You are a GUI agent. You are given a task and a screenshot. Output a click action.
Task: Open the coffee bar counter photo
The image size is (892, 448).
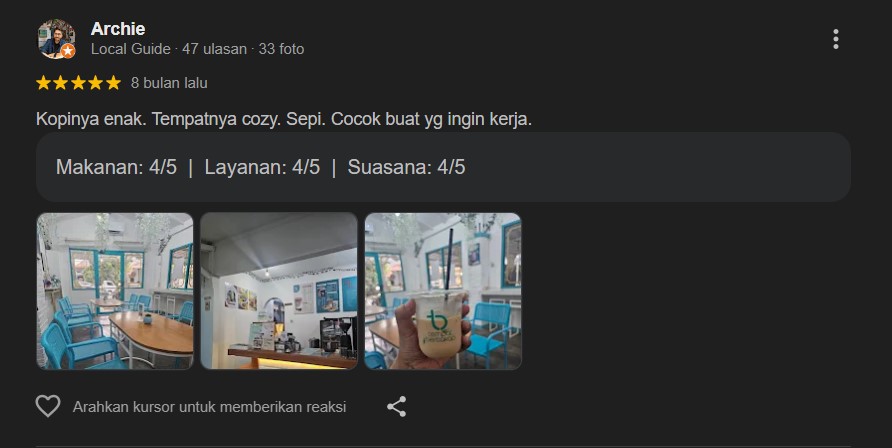[279, 291]
